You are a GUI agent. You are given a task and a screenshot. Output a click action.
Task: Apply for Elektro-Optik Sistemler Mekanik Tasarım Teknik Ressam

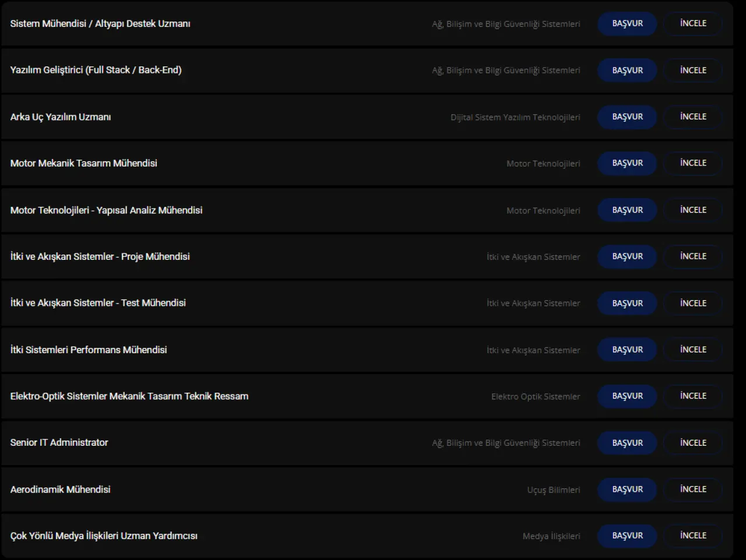click(x=627, y=396)
